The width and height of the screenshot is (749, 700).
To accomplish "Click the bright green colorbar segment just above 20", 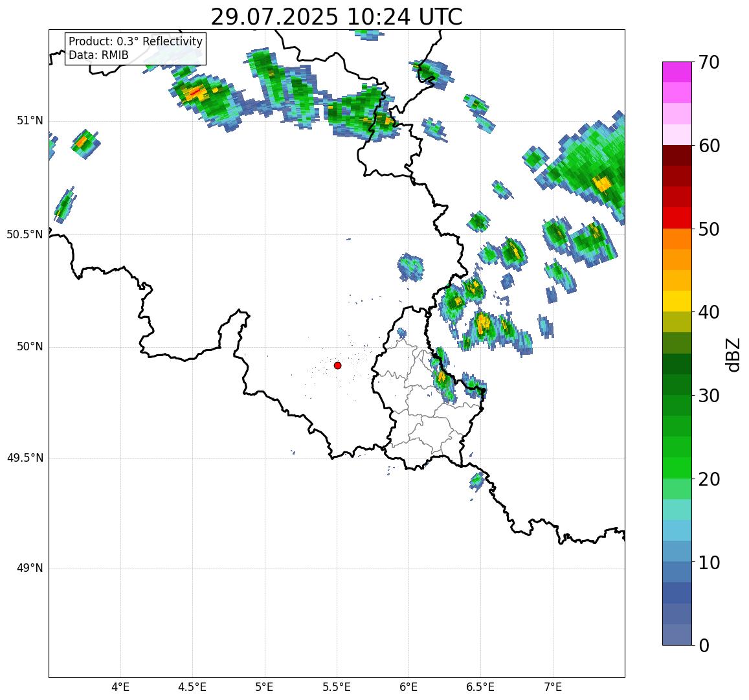I will 677,468.
